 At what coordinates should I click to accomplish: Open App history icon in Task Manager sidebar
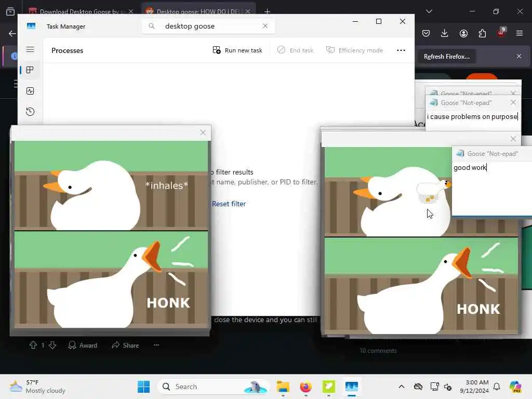pyautogui.click(x=30, y=112)
